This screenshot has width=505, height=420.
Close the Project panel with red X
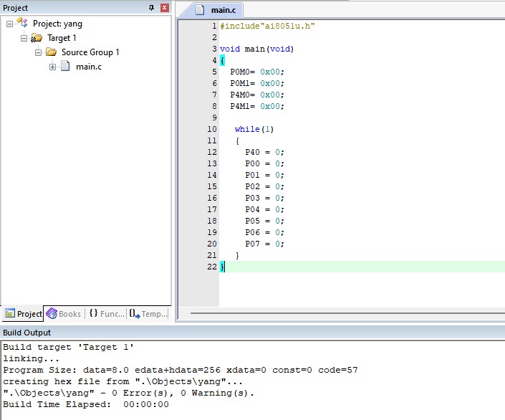tap(165, 8)
